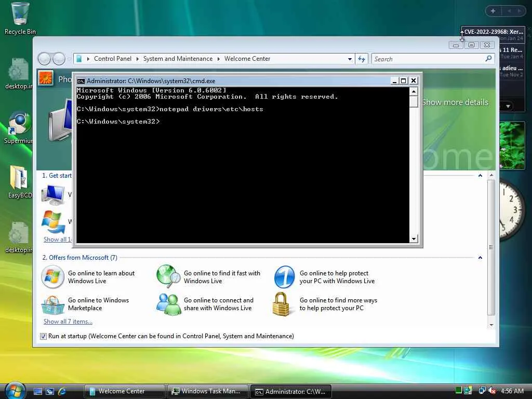Switch to Windows Task Manager taskbar button
This screenshot has width=532, height=399.
(208, 391)
